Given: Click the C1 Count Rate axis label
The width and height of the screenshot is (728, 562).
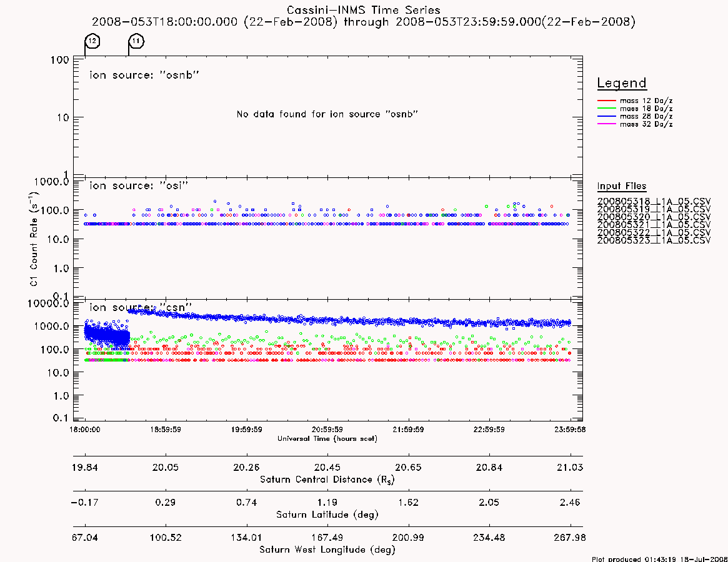Looking at the screenshot, I should [33, 239].
